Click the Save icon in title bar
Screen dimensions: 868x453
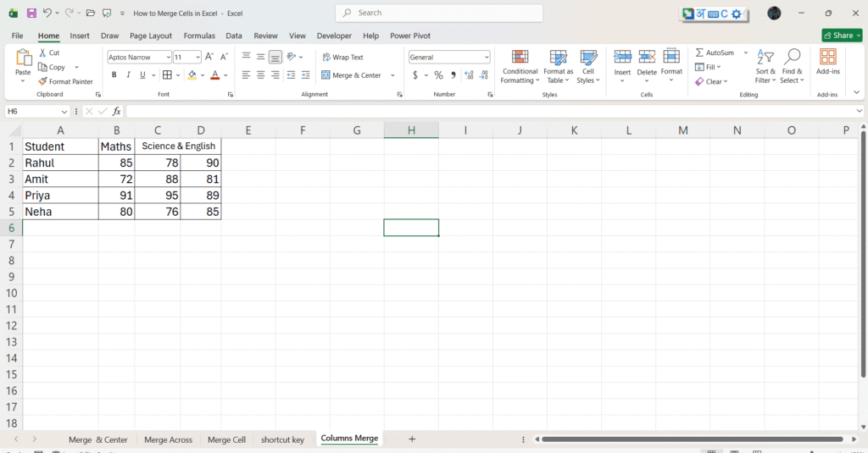point(31,13)
